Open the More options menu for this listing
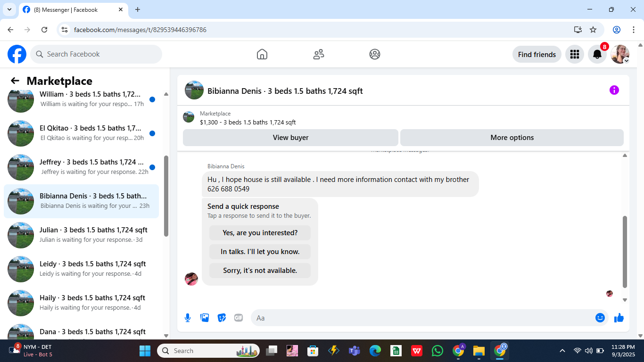This screenshot has width=644, height=362. [x=512, y=138]
